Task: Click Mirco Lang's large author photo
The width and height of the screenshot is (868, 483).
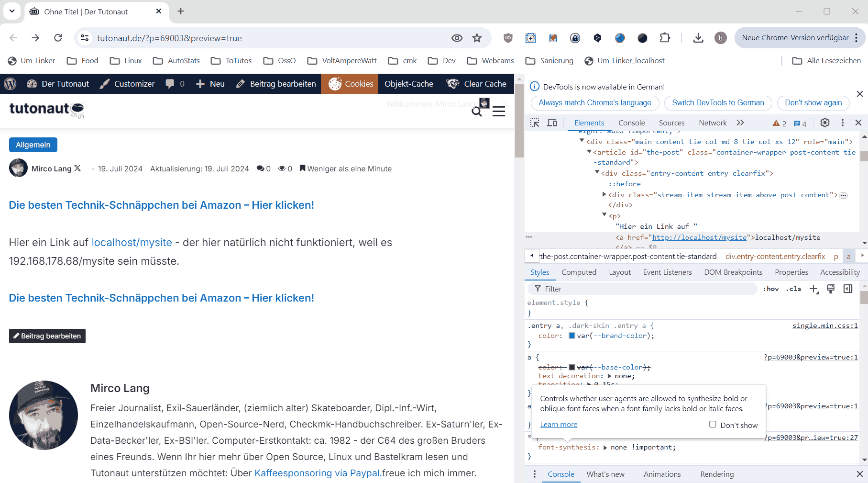Action: 44,415
